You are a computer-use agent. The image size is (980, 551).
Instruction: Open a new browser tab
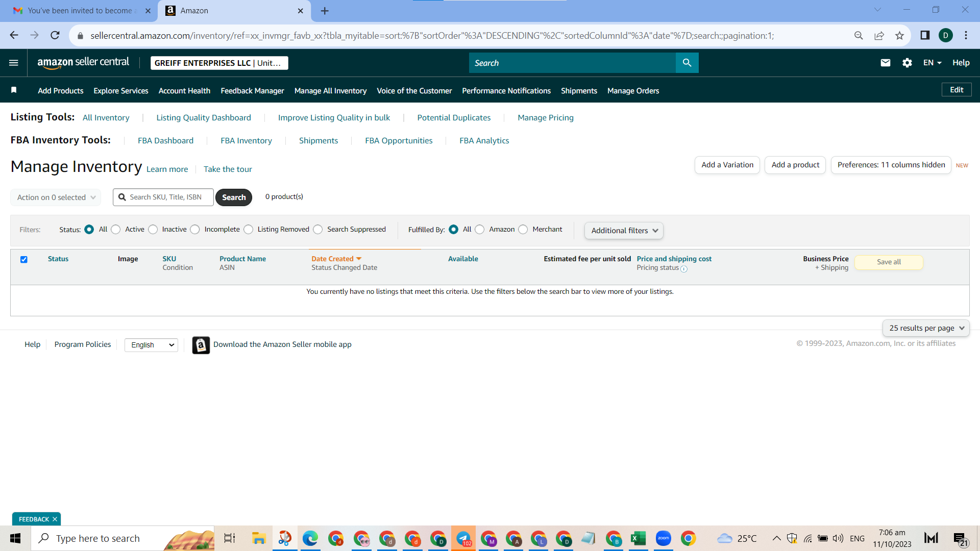coord(325,11)
